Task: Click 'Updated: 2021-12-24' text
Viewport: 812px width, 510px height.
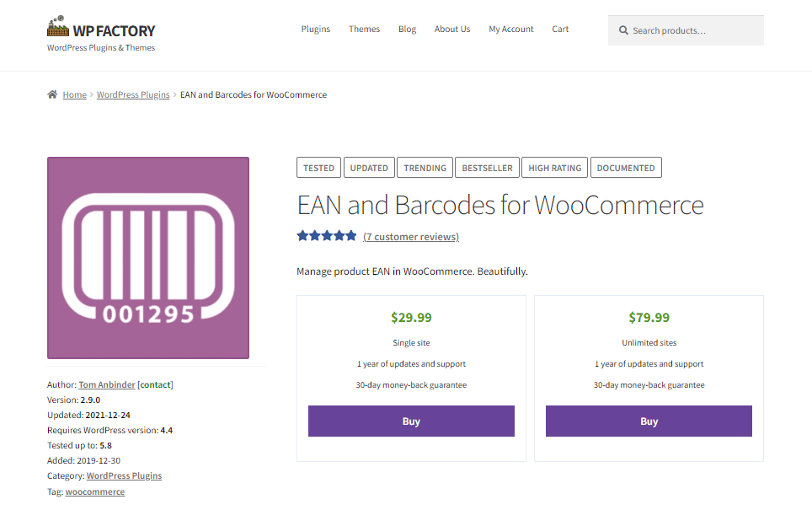Action: pyautogui.click(x=88, y=415)
